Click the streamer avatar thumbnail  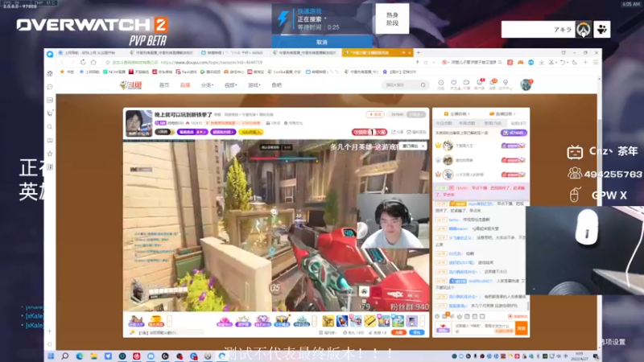138,123
